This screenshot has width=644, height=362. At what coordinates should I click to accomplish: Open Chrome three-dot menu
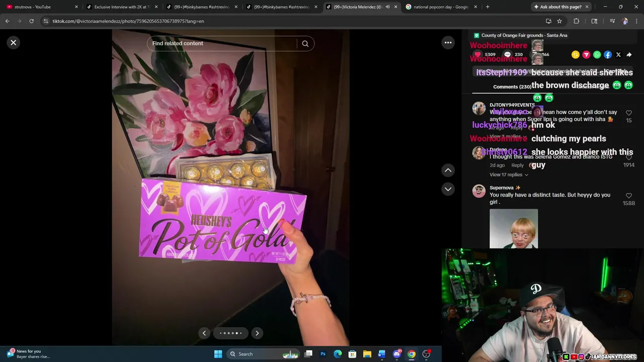pos(637,21)
